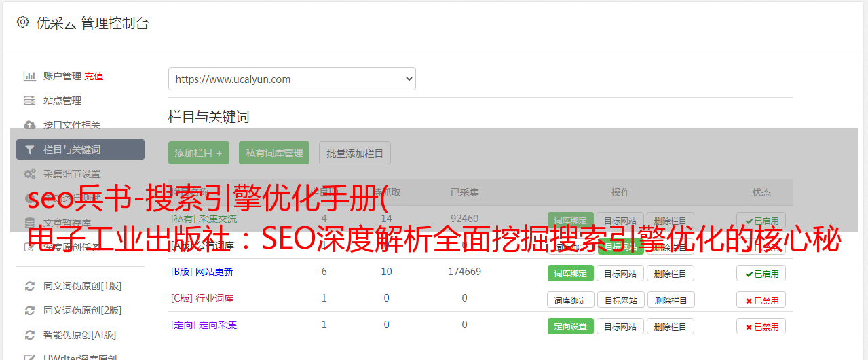Open the [定向] 定向采集 column link

[204, 325]
